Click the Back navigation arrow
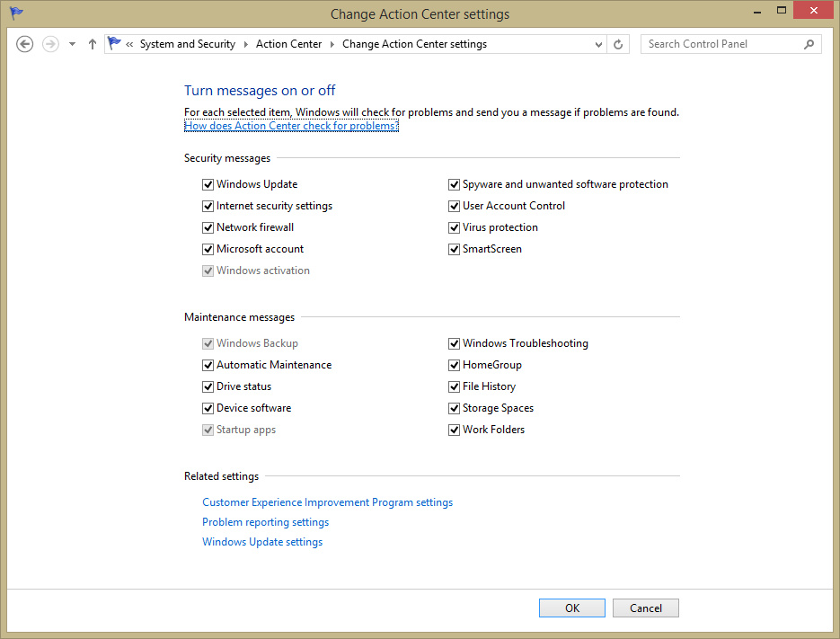Image resolution: width=840 pixels, height=639 pixels. click(24, 44)
